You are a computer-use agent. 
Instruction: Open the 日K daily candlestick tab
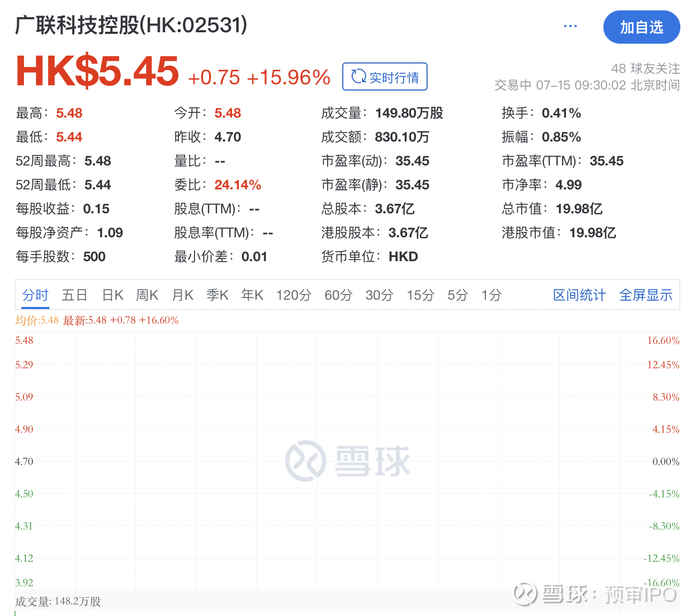click(x=113, y=295)
